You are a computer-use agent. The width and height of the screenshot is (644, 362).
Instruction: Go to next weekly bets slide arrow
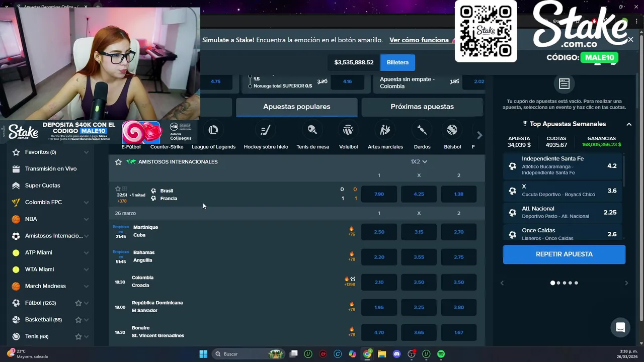pyautogui.click(x=626, y=283)
